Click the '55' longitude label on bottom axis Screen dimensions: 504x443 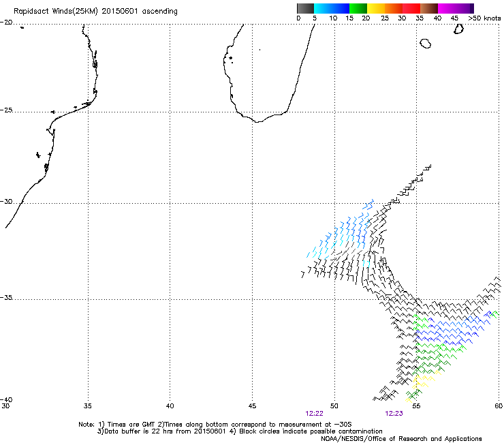click(416, 406)
